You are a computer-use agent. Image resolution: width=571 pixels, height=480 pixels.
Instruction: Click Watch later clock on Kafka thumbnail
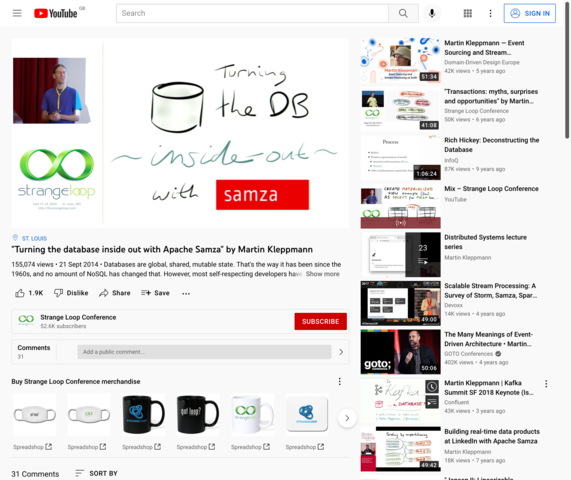(x=432, y=386)
